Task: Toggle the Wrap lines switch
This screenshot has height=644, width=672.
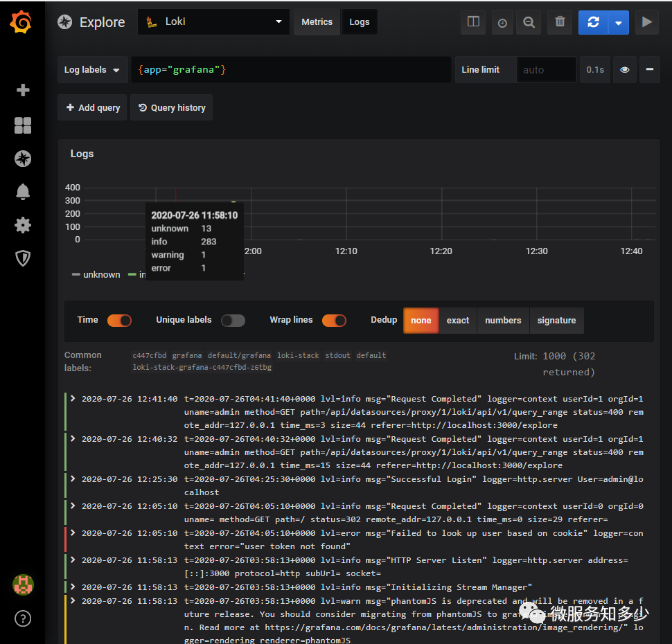Action: (334, 321)
